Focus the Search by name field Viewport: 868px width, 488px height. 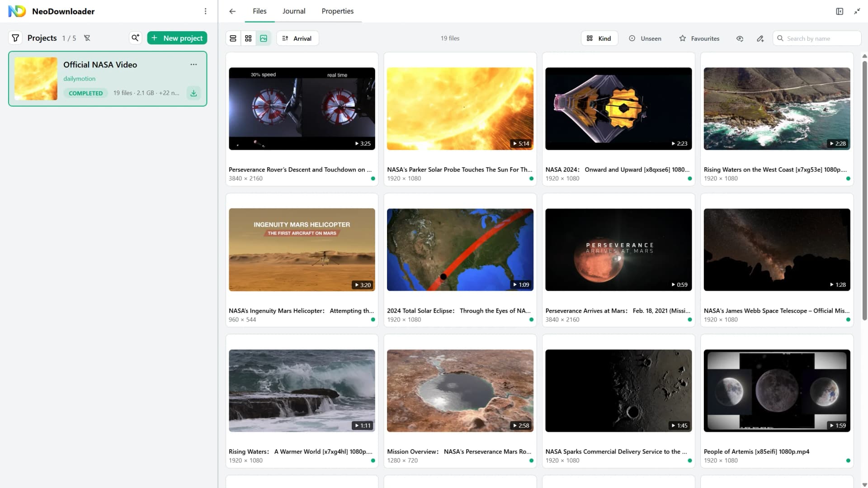pyautogui.click(x=816, y=38)
